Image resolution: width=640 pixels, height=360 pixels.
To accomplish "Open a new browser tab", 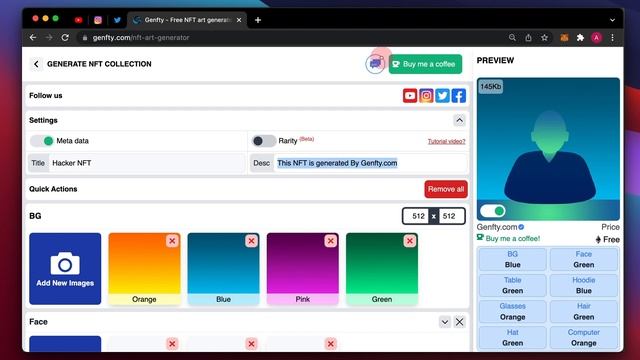I will [x=258, y=20].
